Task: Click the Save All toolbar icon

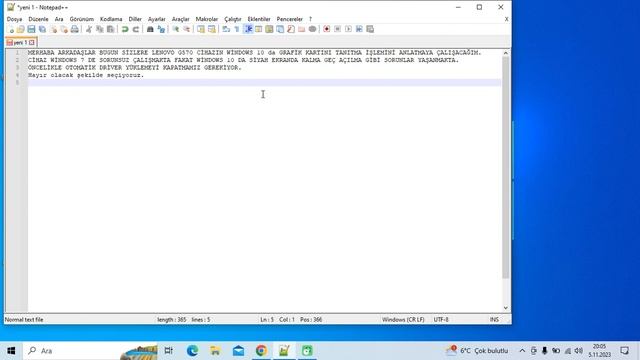Action: click(x=42, y=29)
